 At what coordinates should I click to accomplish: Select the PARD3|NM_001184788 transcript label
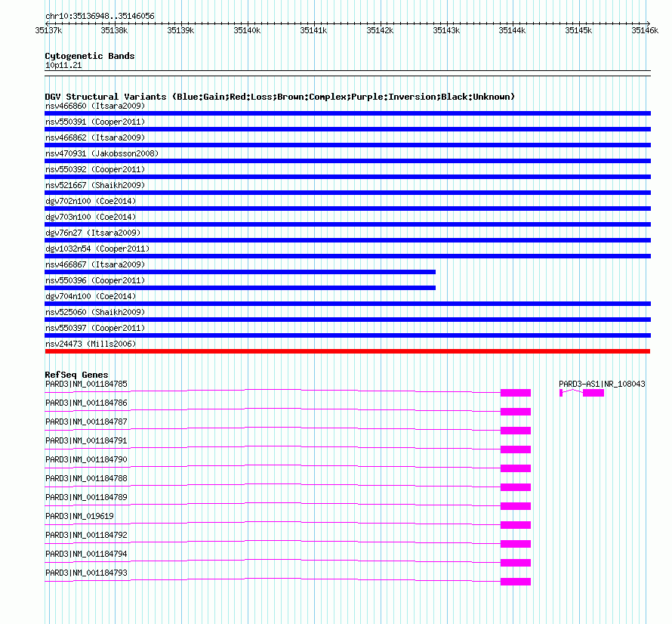(x=86, y=478)
